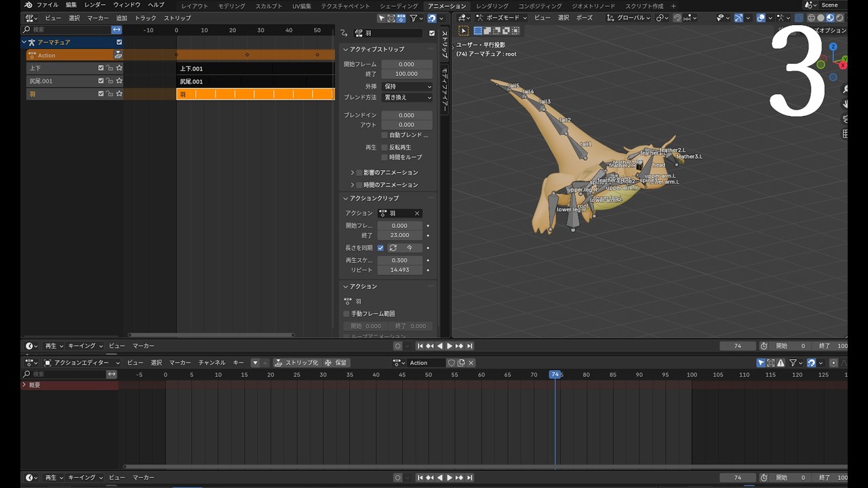The height and width of the screenshot is (488, 868).
Task: Play animation in upper timeline controls
Action: (450, 346)
